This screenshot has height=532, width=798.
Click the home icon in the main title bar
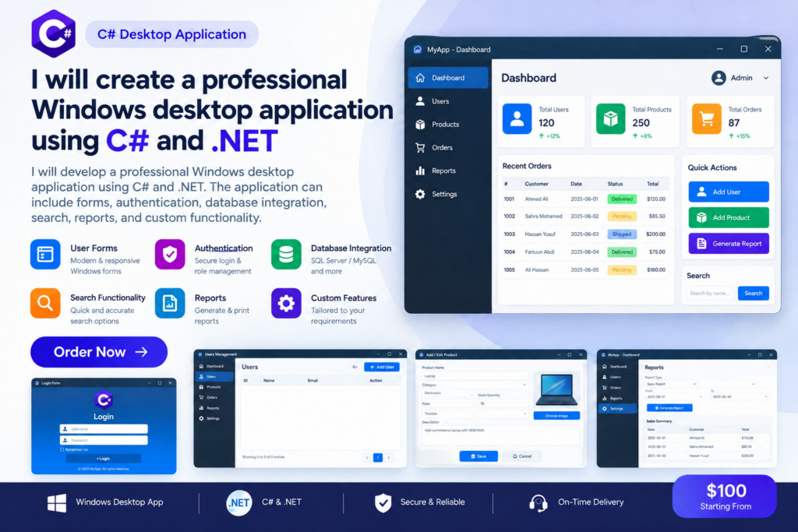[x=418, y=49]
